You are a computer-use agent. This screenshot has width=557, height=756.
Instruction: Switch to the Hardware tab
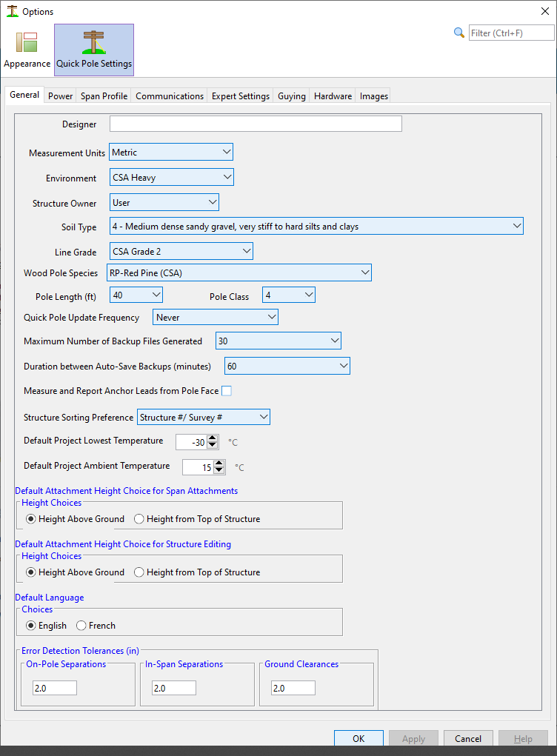pos(333,96)
